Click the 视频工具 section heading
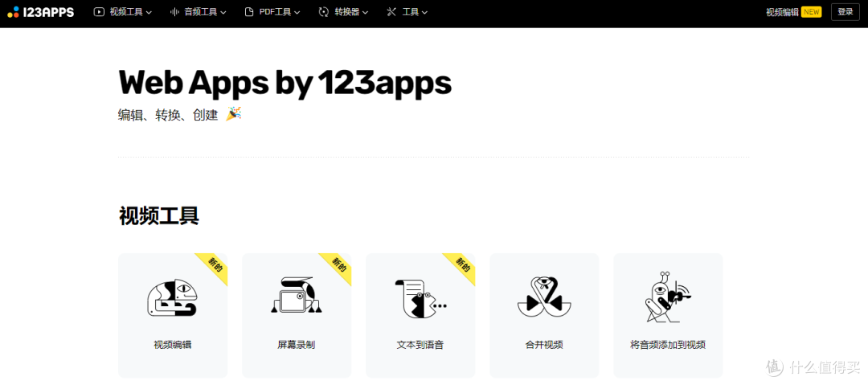The width and height of the screenshot is (868, 385). pos(159,216)
